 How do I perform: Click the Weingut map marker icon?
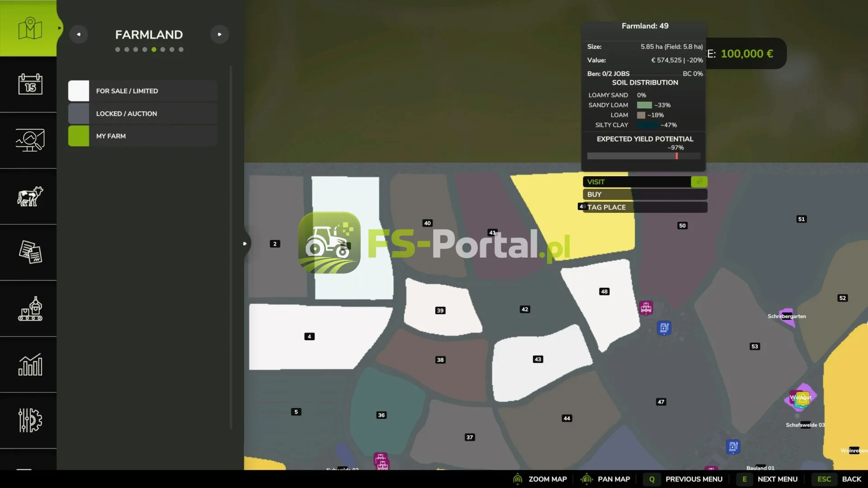click(x=801, y=398)
